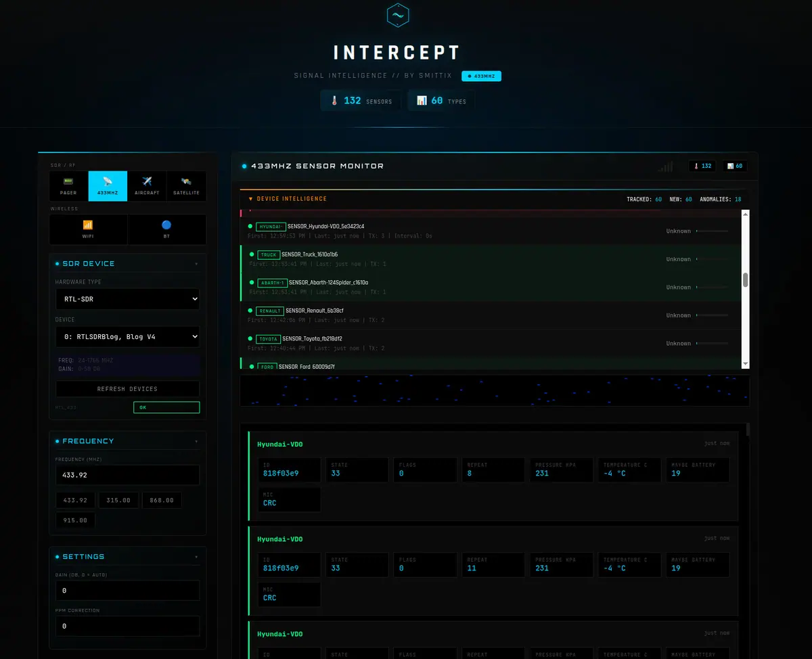Select the 433MHz mode tab
Image resolution: width=812 pixels, height=659 pixels.
[x=108, y=187]
